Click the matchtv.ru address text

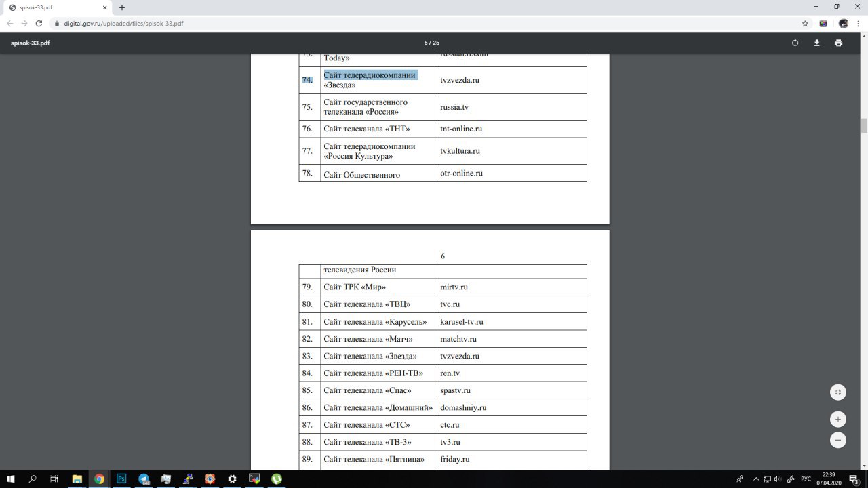coord(458,339)
